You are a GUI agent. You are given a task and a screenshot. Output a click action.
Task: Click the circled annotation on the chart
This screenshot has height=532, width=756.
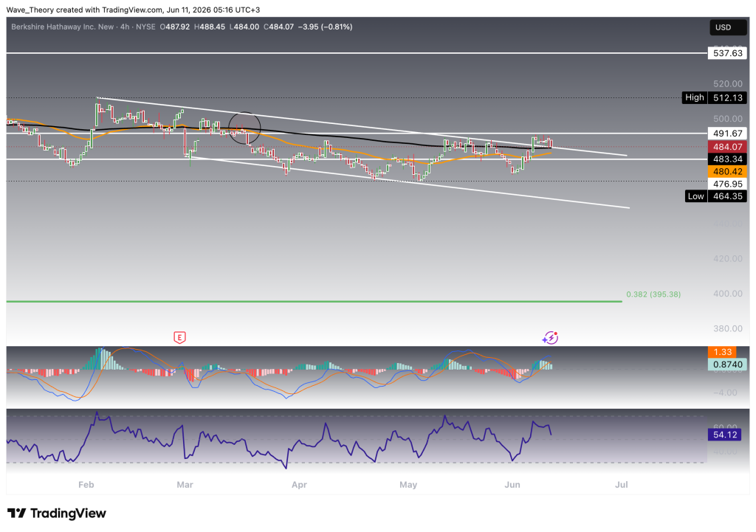(x=244, y=128)
